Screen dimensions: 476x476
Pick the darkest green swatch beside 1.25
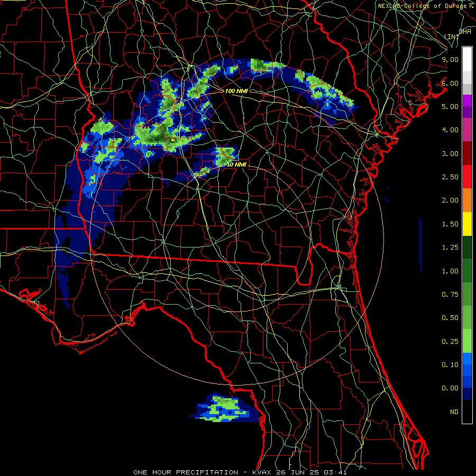(467, 247)
